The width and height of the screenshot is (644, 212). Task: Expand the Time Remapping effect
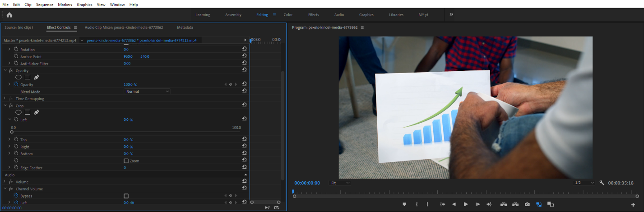coord(5,99)
